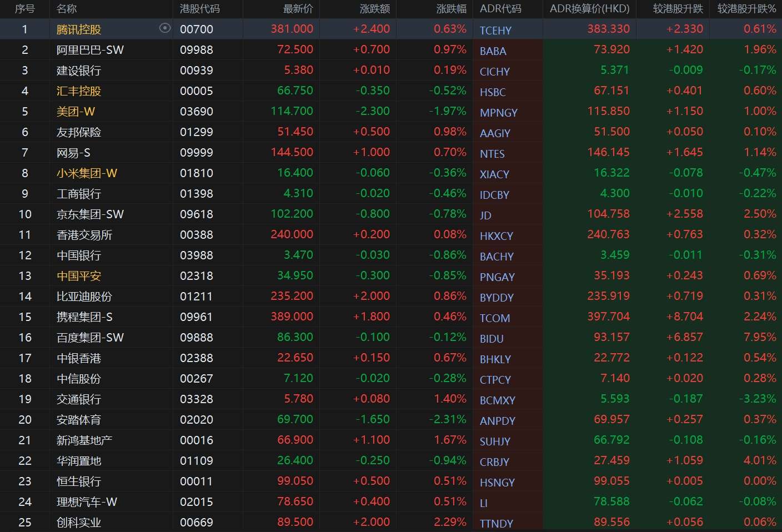This screenshot has height=532, width=782.
Task: Click the 较港股升跌% column header
Action: pyautogui.click(x=746, y=9)
